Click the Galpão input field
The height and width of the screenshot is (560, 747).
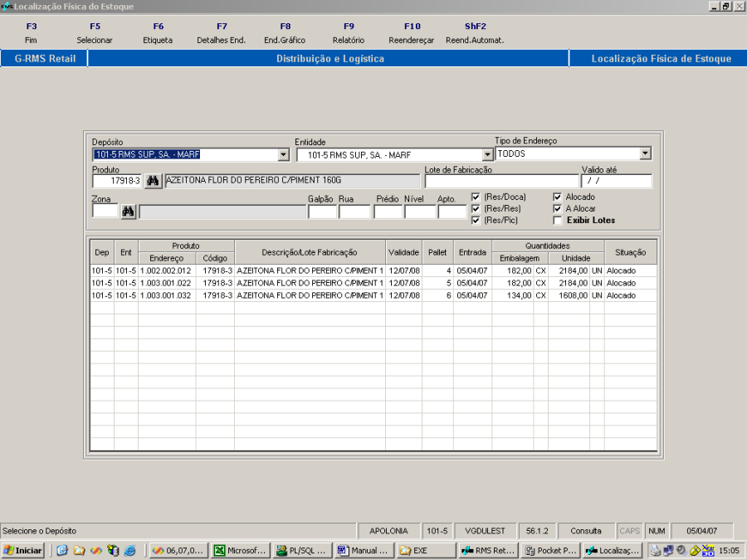coord(323,212)
